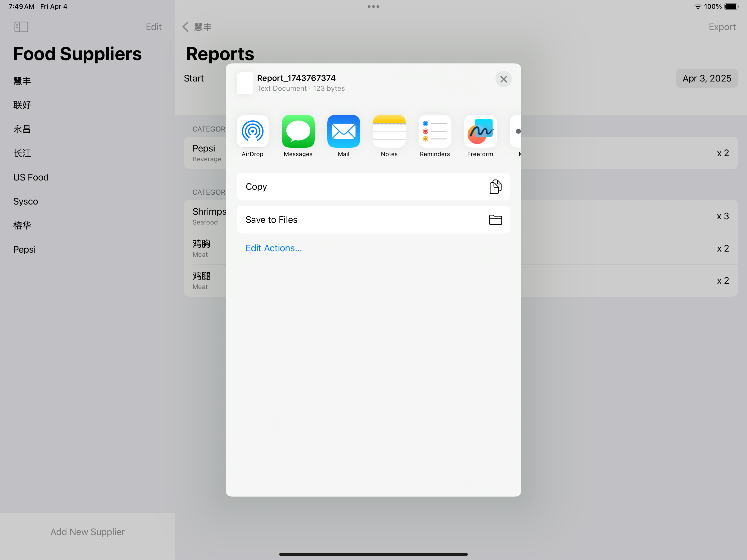Viewport: 747px width, 560px height.
Task: Tap the Export button
Action: click(722, 27)
